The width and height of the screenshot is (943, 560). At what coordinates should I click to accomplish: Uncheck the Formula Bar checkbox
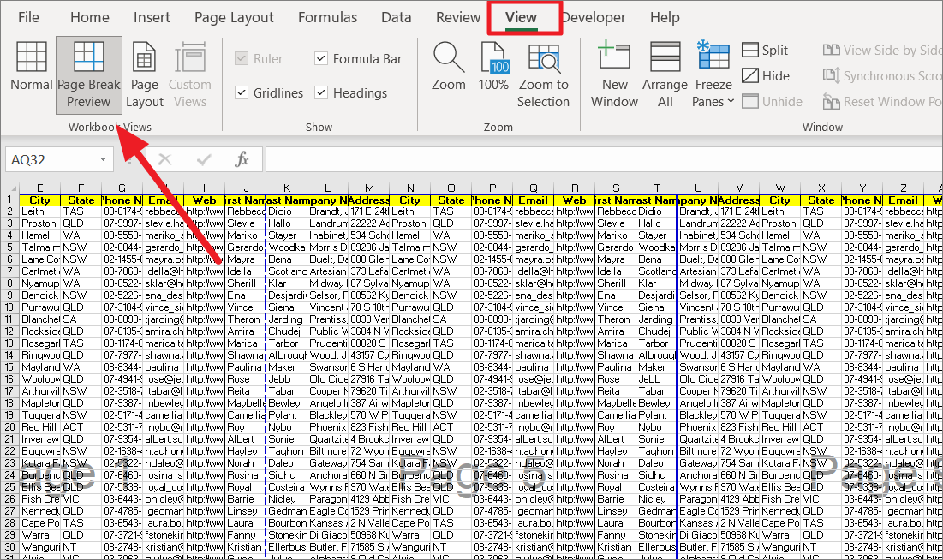pyautogui.click(x=321, y=58)
